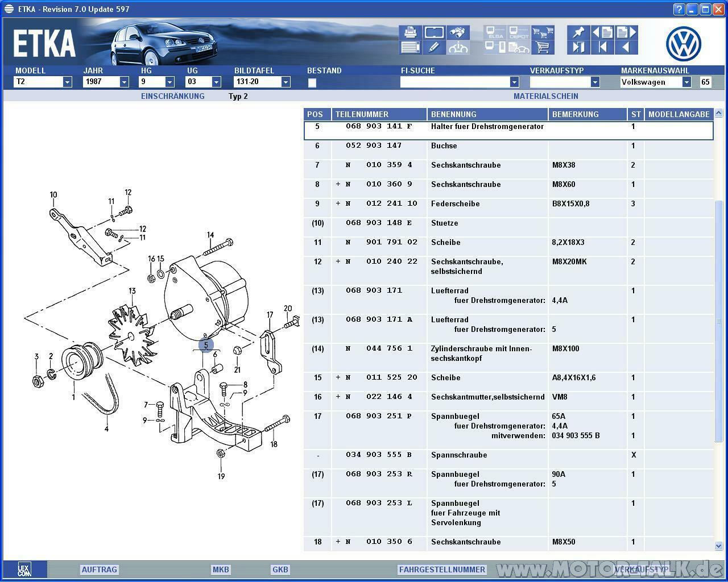
Task: Click the ELSA connection icon
Action: click(495, 32)
